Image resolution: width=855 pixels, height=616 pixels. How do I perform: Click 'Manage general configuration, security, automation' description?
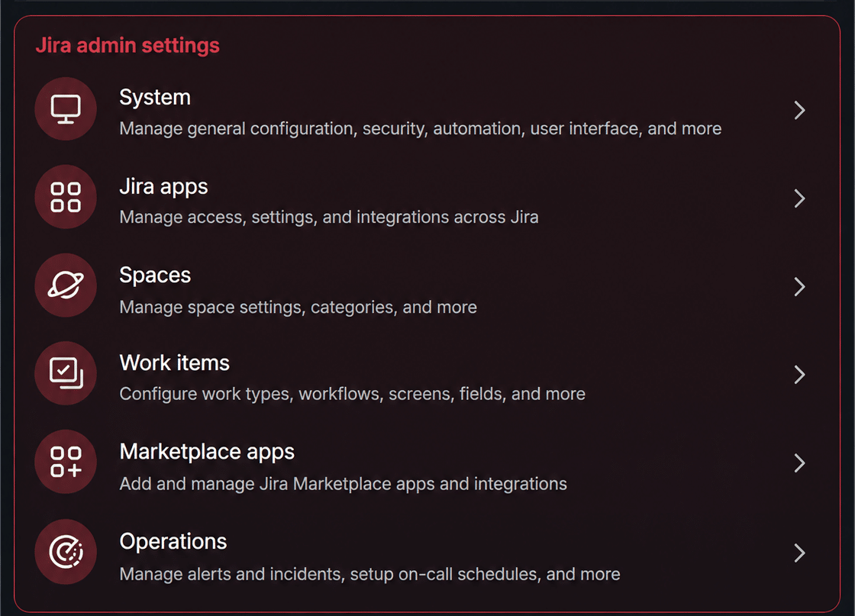point(421,129)
